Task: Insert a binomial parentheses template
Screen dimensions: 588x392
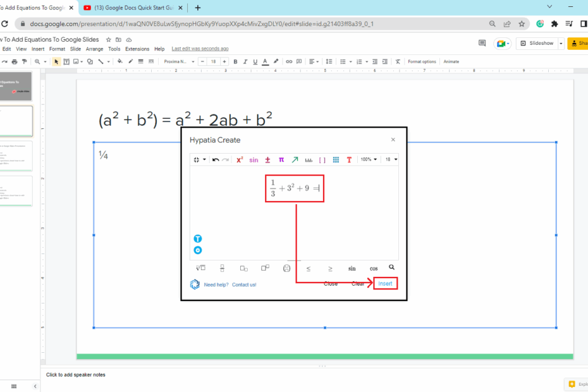Action: click(287, 268)
